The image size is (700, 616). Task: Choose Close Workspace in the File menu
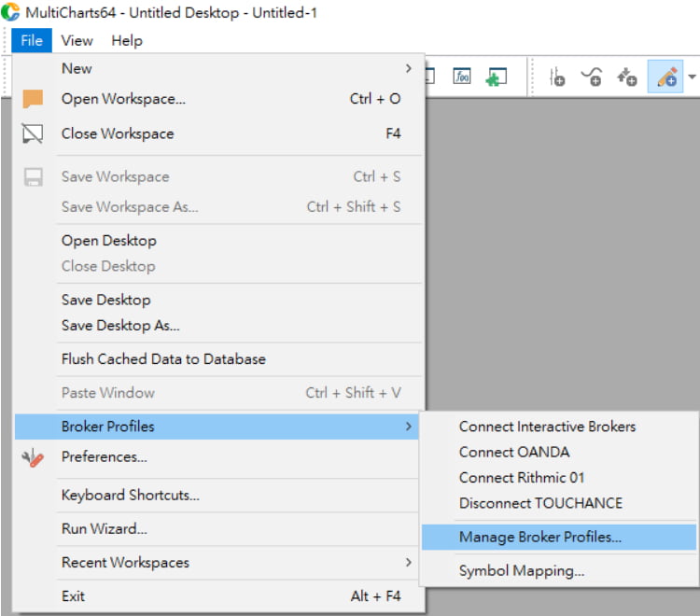[218, 133]
